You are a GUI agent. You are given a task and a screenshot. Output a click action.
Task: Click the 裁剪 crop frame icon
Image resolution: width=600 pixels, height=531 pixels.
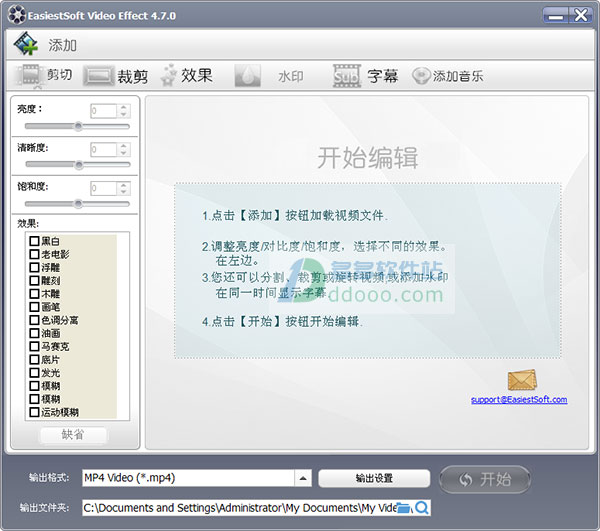click(x=99, y=75)
